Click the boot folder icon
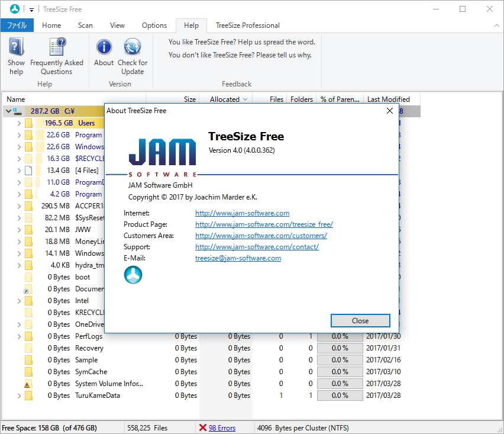The height and width of the screenshot is (434, 504). coord(28,277)
